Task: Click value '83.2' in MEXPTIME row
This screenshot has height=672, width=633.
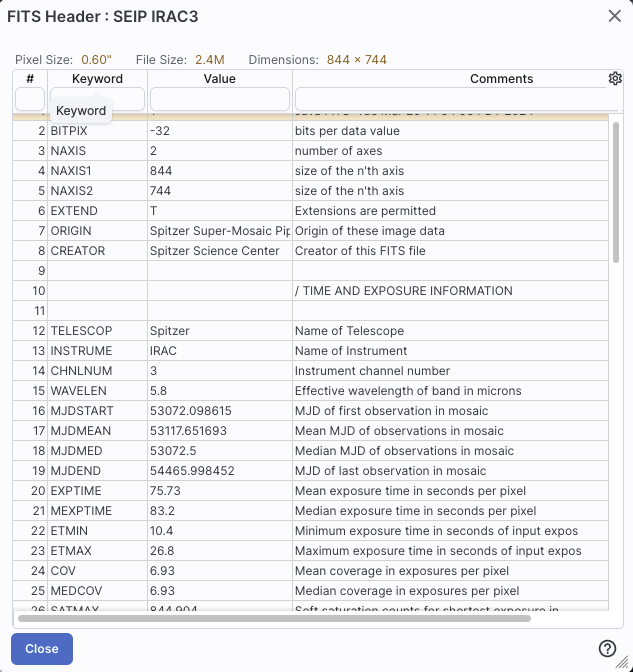Action: click(162, 511)
